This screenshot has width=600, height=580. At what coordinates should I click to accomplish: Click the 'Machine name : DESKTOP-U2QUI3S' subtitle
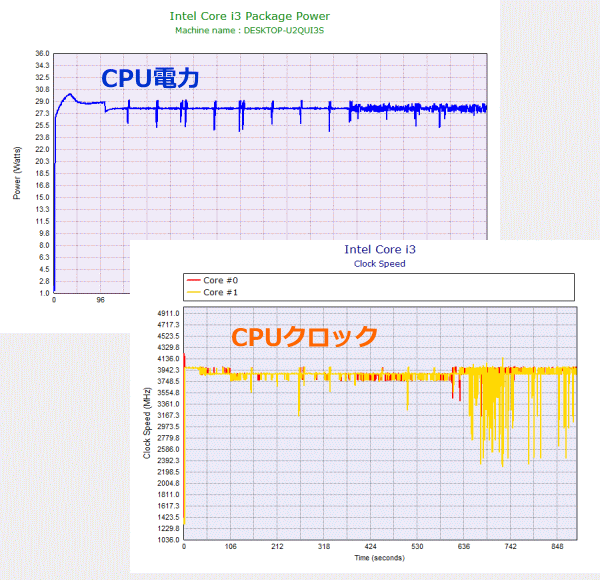coord(249,31)
